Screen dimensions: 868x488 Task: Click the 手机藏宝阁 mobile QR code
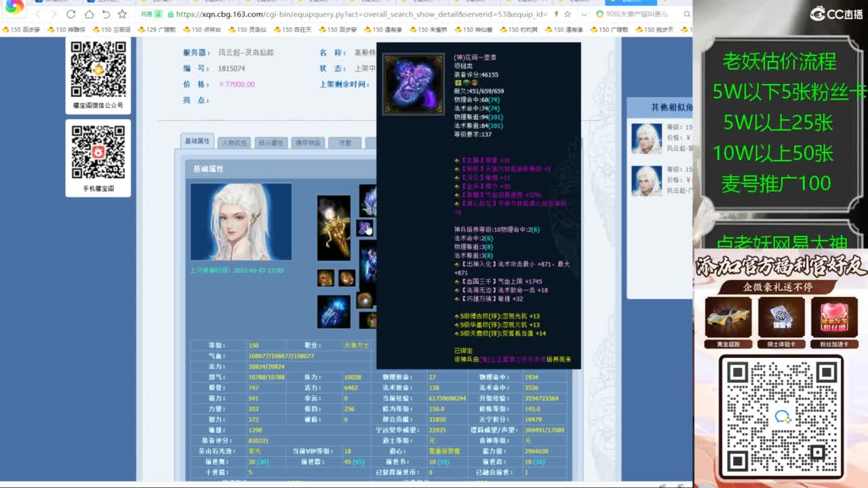tap(98, 152)
